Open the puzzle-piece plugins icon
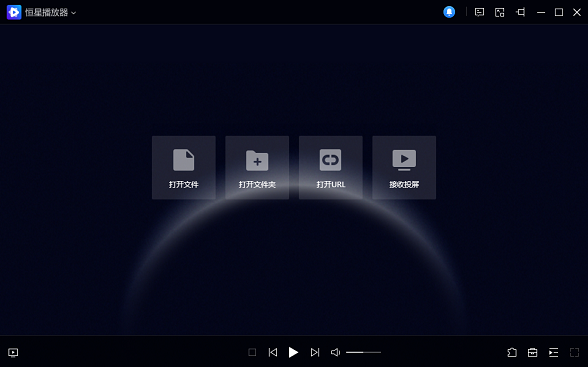Screen dimensions: 588x367 512,352
